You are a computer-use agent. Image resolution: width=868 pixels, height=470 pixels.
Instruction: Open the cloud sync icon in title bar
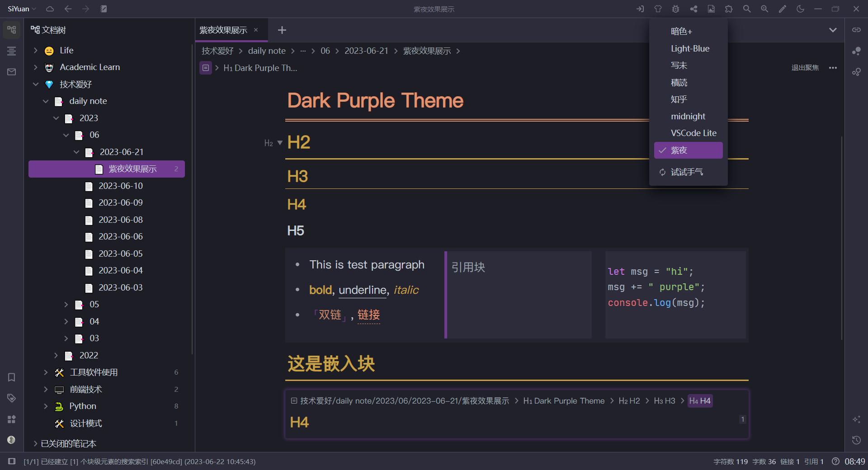point(50,9)
